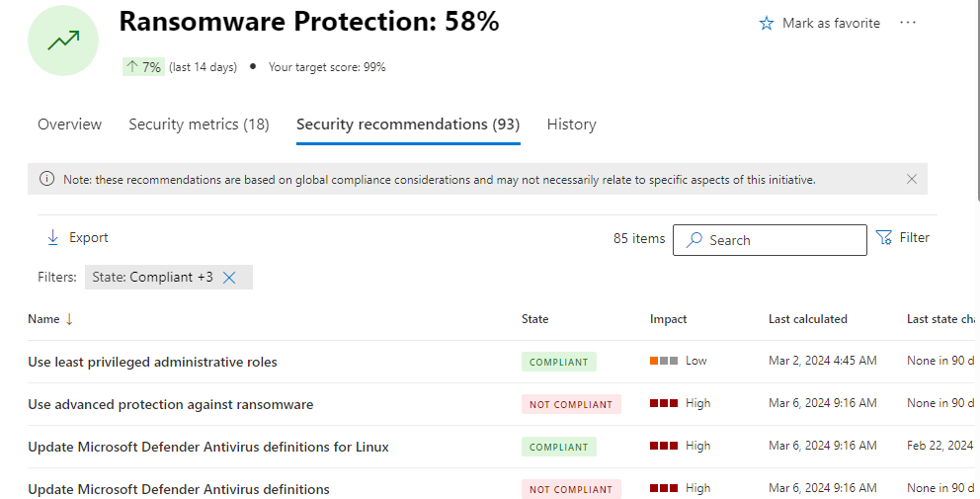The width and height of the screenshot is (980, 499).
Task: Switch to the Overview tab
Action: (x=69, y=125)
